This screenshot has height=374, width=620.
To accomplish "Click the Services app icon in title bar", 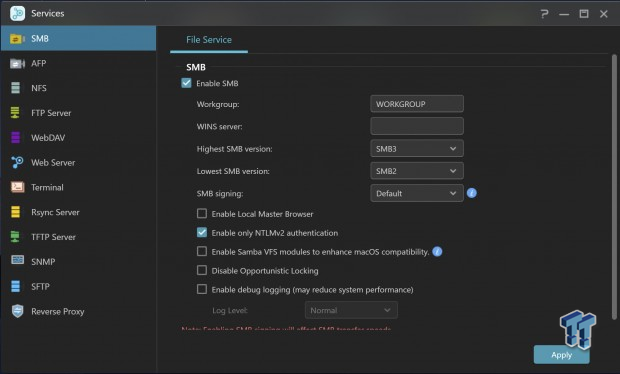I will point(17,13).
